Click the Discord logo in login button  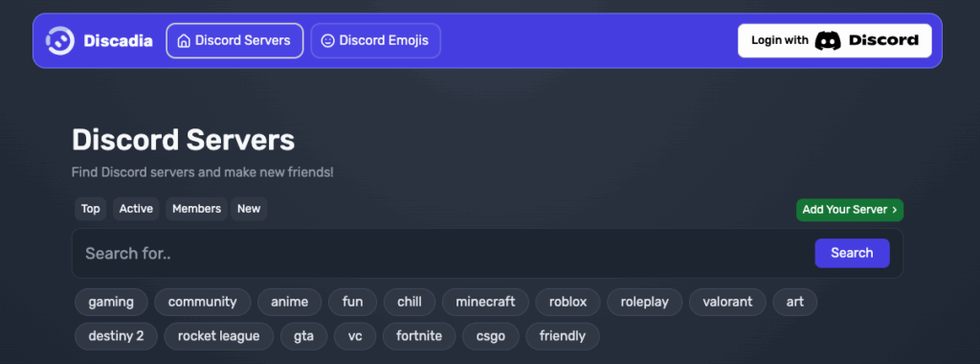pos(828,40)
